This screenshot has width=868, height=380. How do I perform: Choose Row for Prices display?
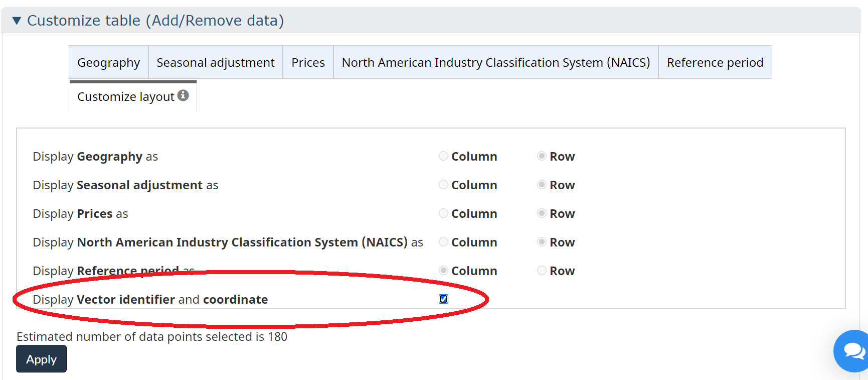click(x=542, y=213)
